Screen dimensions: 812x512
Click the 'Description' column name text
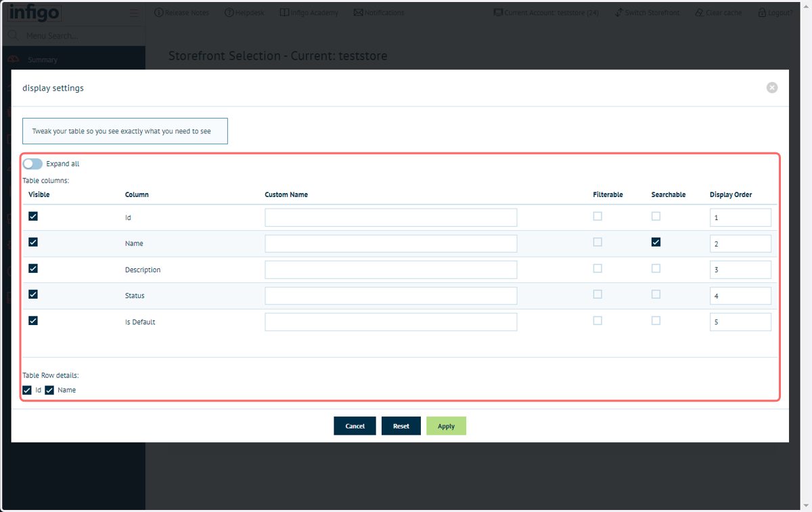pos(143,270)
